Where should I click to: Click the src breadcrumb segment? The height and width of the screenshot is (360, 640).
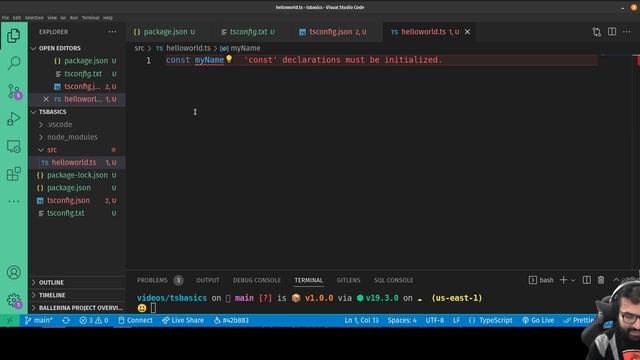pyautogui.click(x=139, y=48)
